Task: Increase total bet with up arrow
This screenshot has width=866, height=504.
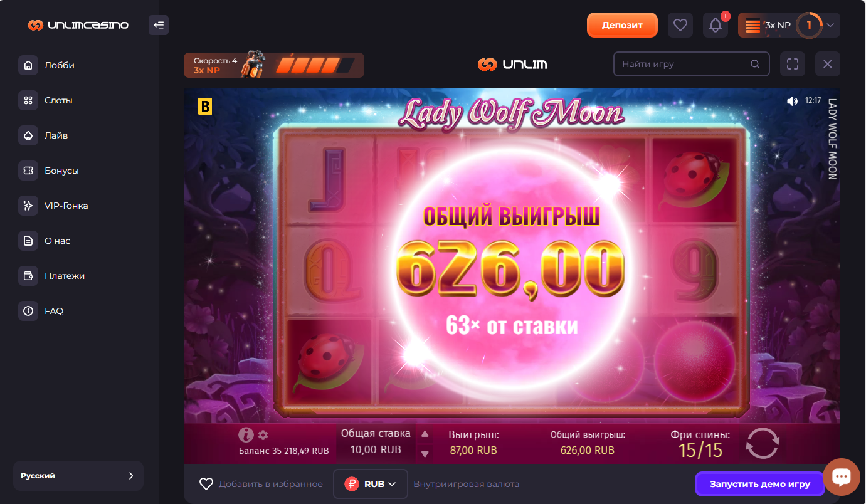Action: tap(425, 433)
